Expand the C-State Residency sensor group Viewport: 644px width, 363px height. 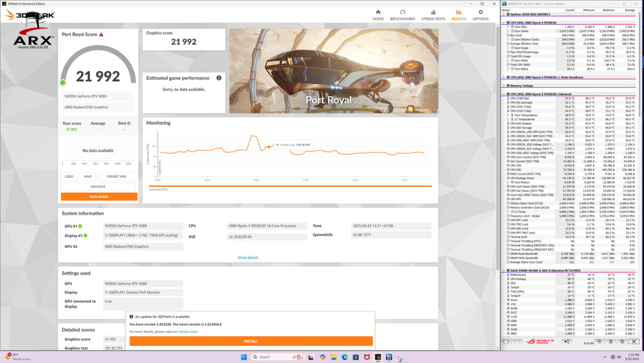(x=504, y=77)
